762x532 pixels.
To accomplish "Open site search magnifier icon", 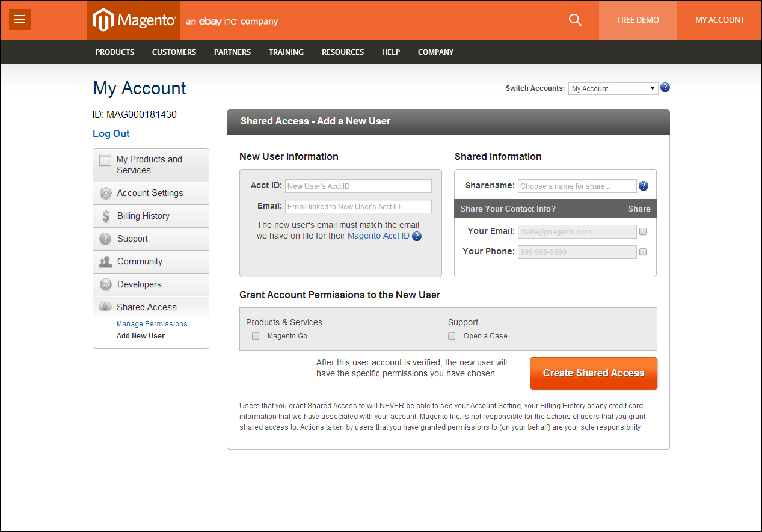I will [x=575, y=20].
